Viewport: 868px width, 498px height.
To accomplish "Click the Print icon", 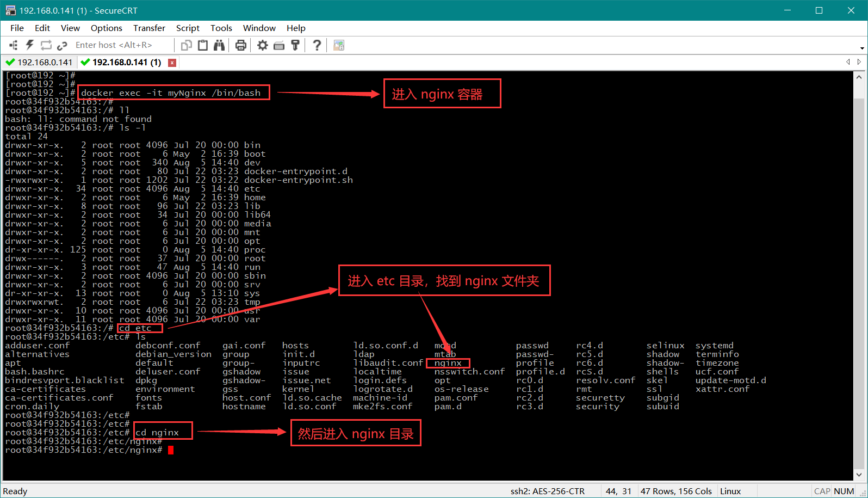I will tap(241, 45).
